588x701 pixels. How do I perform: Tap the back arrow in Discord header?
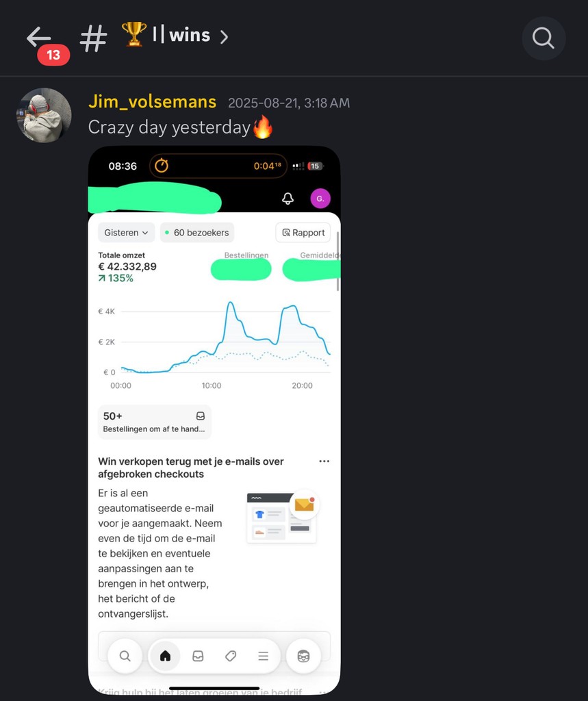click(x=38, y=37)
